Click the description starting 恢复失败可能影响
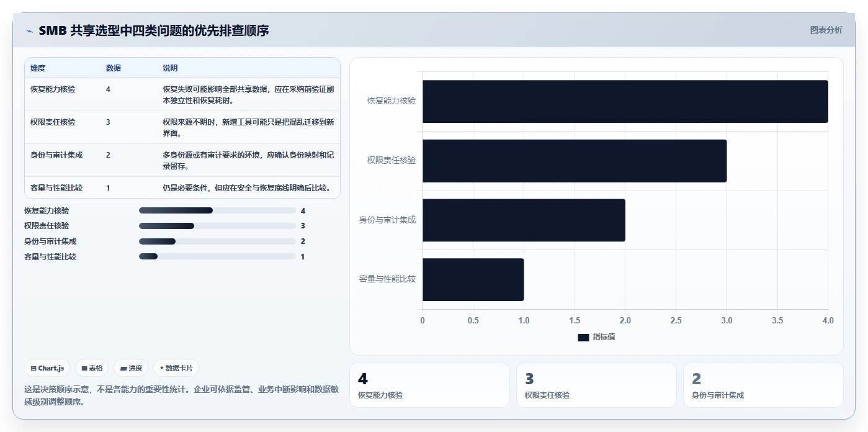The image size is (868, 432). 248,94
